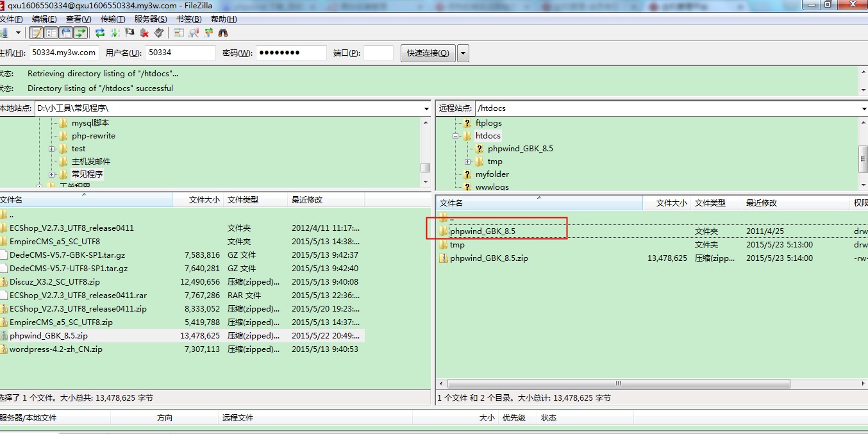Sort local files by 最近修改 column

pos(326,200)
